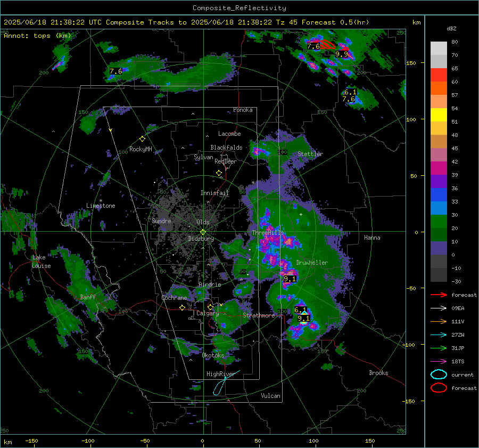This screenshot has height=448, width=479.
Task: Click the Composite Tracks timestamp header text
Action: pyautogui.click(x=186, y=22)
